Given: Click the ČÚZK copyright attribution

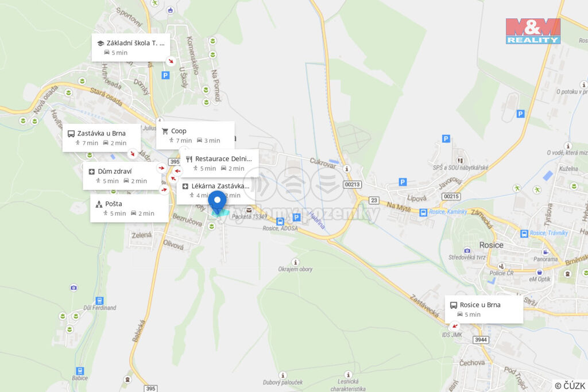Looking at the screenshot, I should coord(570,386).
